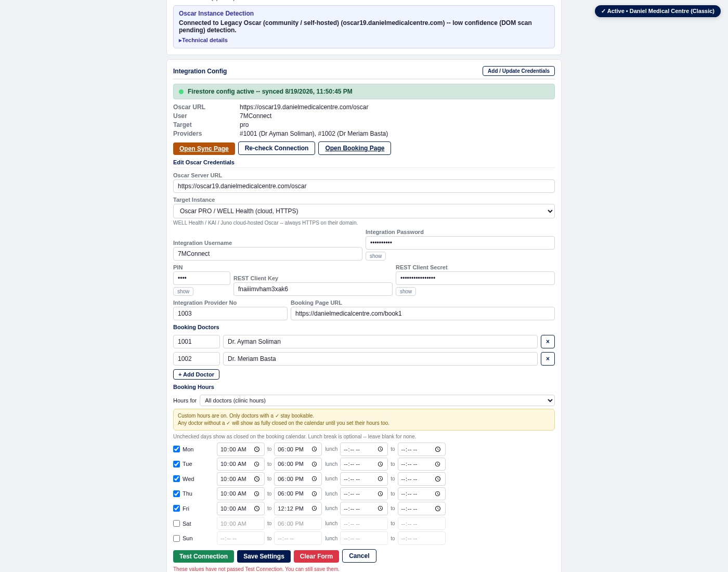
Task: Open the Target Instance dropdown
Action: click(364, 211)
